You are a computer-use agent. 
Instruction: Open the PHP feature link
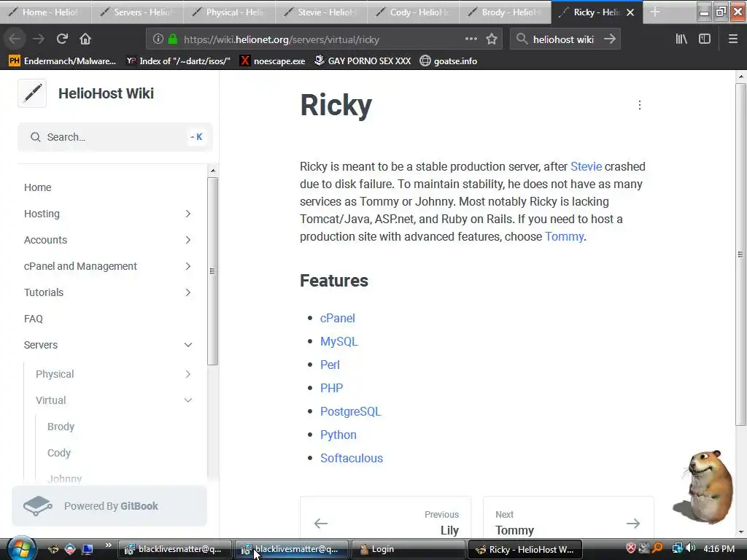(332, 388)
